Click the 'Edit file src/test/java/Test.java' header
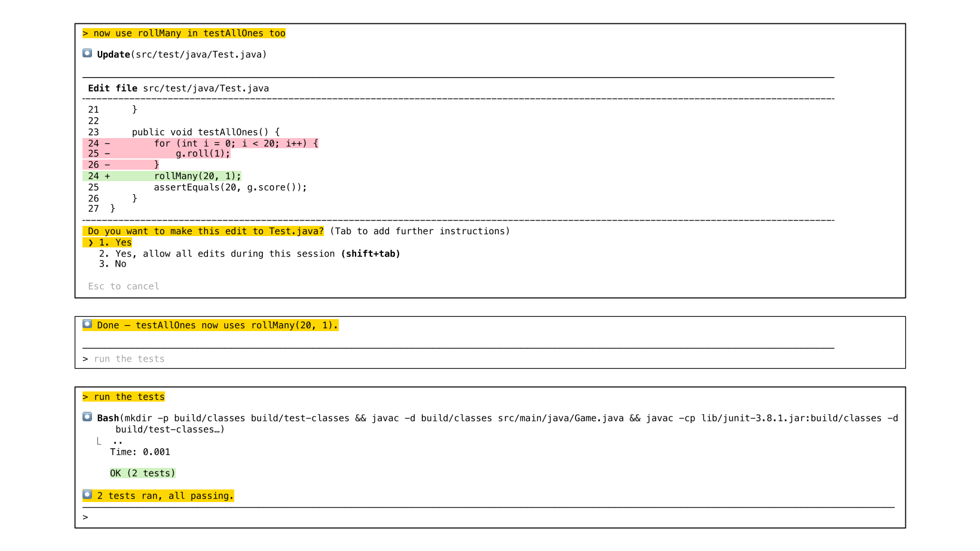980x551 pixels. point(178,88)
